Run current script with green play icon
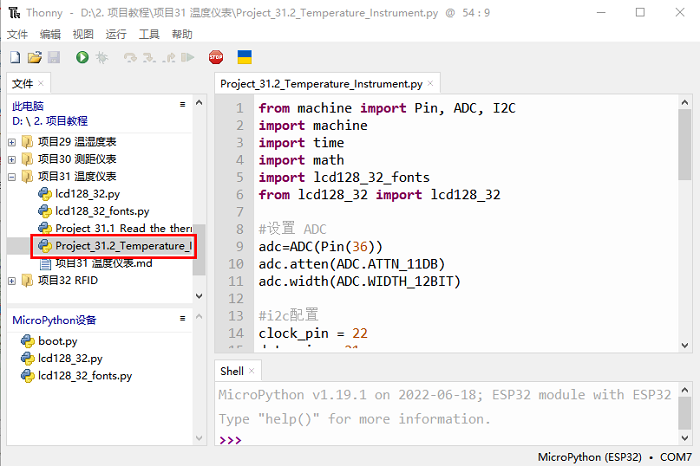Screen dimensions: 700x466 click(x=82, y=59)
